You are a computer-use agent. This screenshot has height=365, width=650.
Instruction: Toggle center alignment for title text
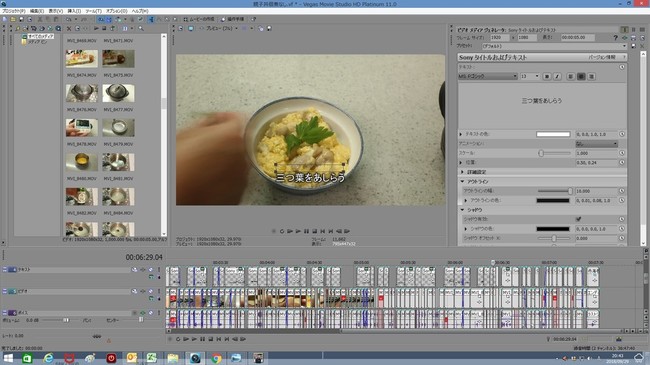point(581,76)
